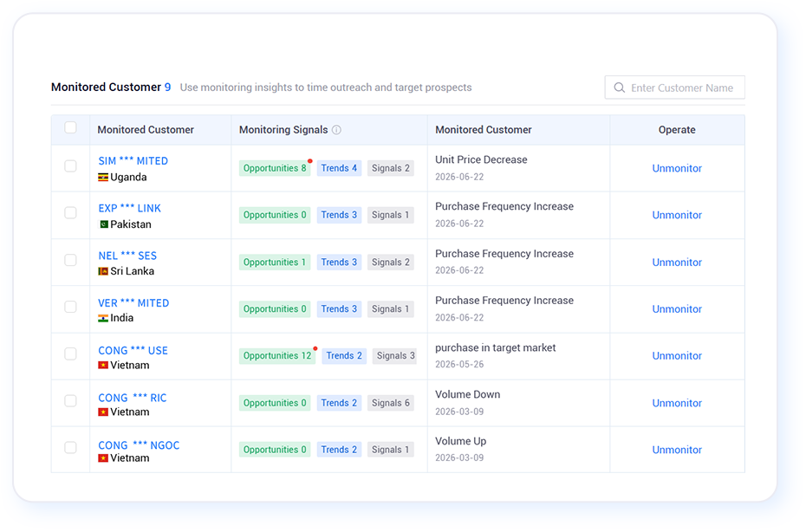This screenshot has width=806, height=532.
Task: Click the search magnifier icon
Action: pyautogui.click(x=620, y=88)
